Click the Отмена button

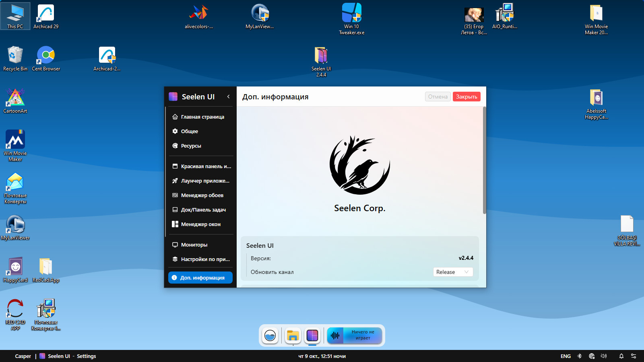click(438, 97)
